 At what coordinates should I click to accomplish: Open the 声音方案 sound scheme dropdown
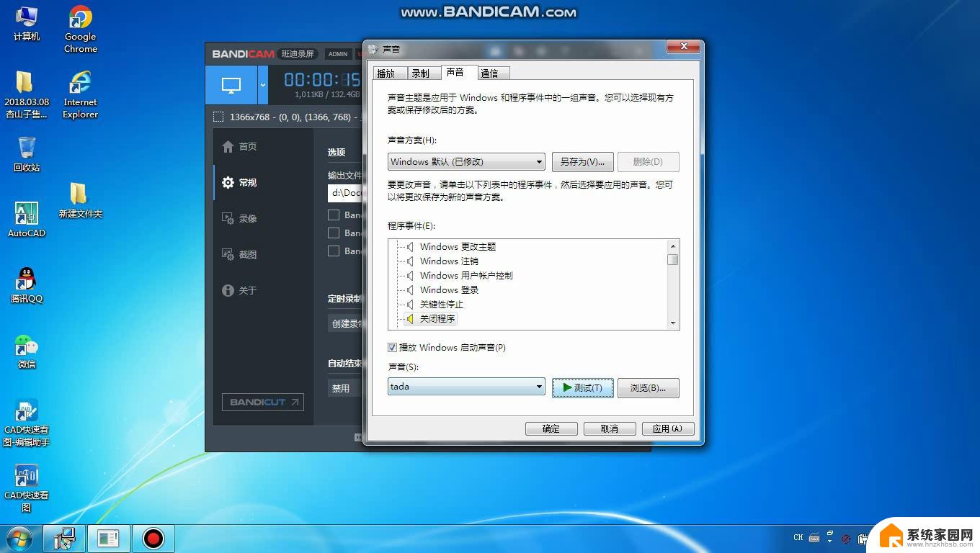[466, 162]
